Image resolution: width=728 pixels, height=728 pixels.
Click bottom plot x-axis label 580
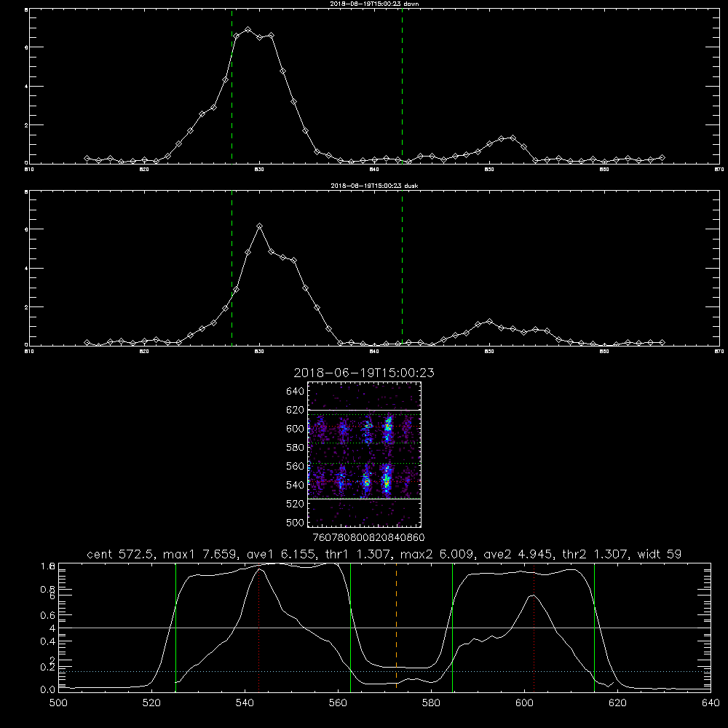[x=431, y=703]
